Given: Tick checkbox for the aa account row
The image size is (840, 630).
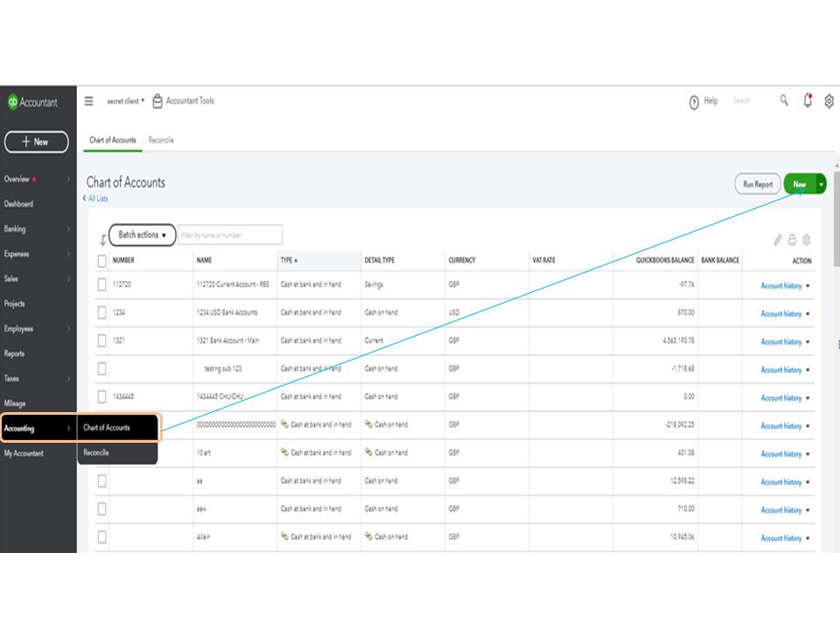Looking at the screenshot, I should pyautogui.click(x=101, y=480).
